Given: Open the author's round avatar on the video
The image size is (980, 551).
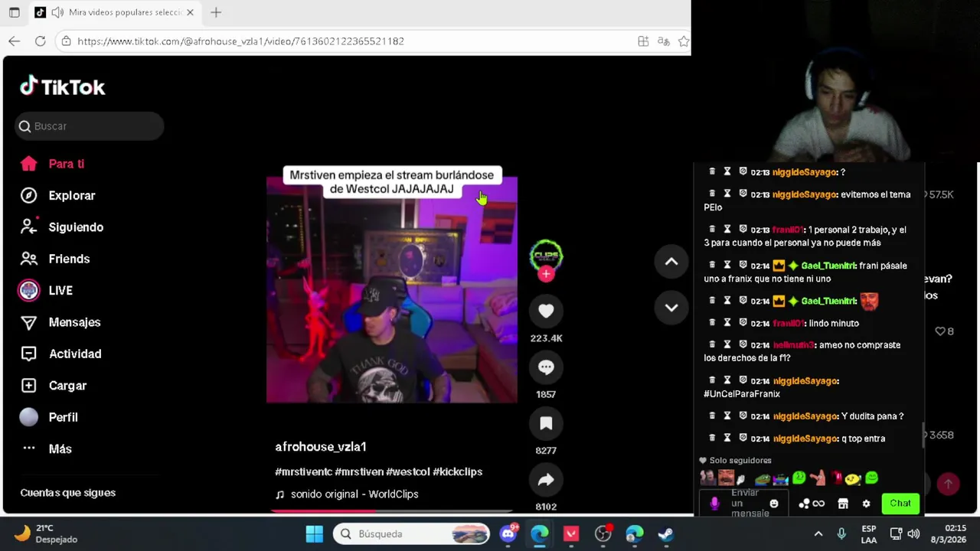Looking at the screenshot, I should [x=546, y=256].
